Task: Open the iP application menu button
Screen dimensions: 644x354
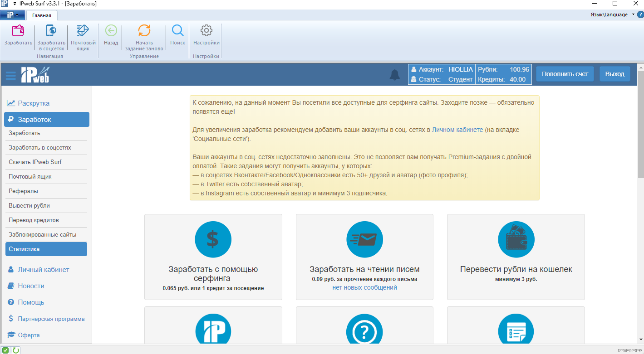Action: (x=12, y=15)
